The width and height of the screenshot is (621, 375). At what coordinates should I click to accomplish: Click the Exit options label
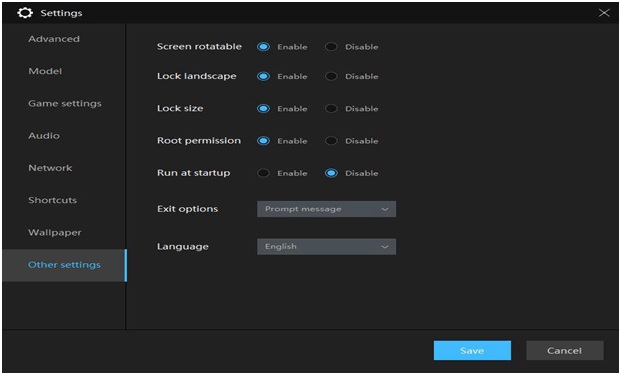[x=187, y=209]
